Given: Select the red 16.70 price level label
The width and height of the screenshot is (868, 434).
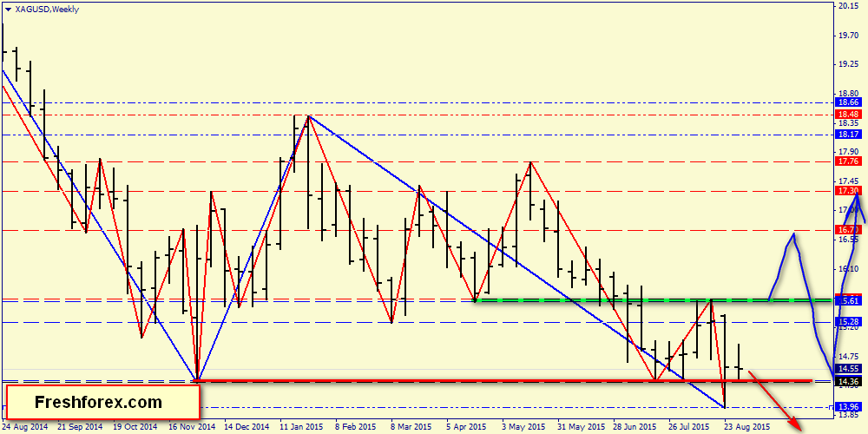Looking at the screenshot, I should point(849,230).
